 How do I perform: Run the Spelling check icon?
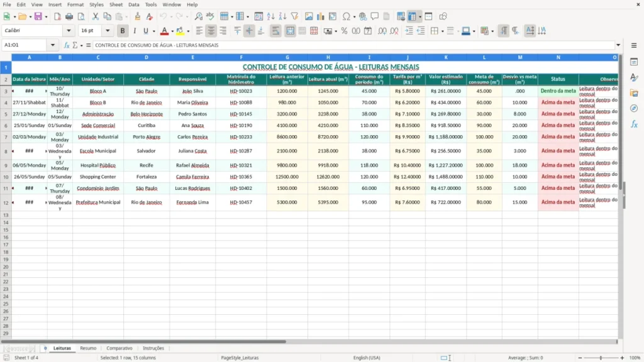coord(210,16)
